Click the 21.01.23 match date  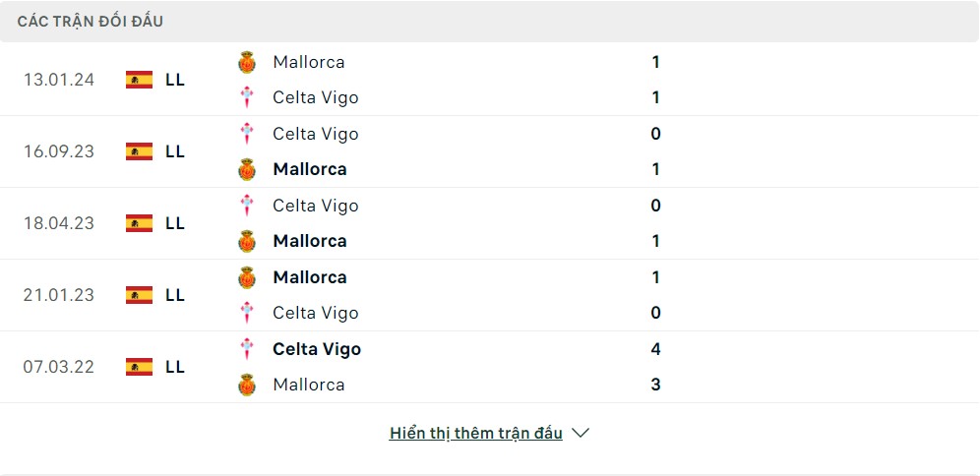(x=59, y=295)
